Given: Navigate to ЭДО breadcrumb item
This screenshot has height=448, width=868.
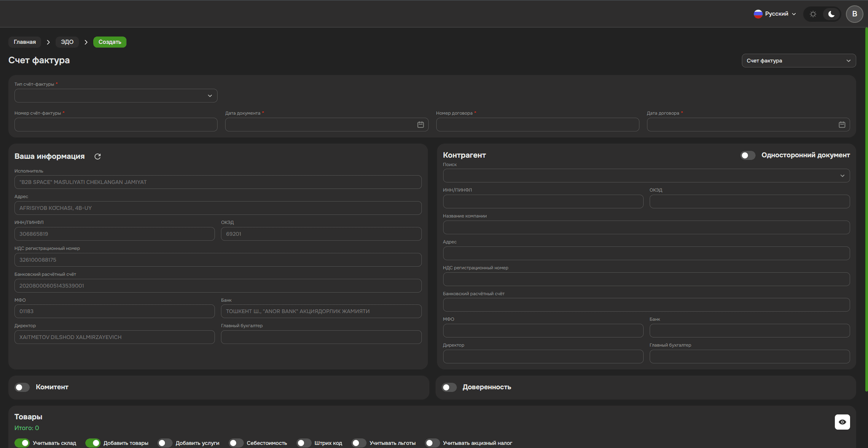Looking at the screenshot, I should (67, 42).
